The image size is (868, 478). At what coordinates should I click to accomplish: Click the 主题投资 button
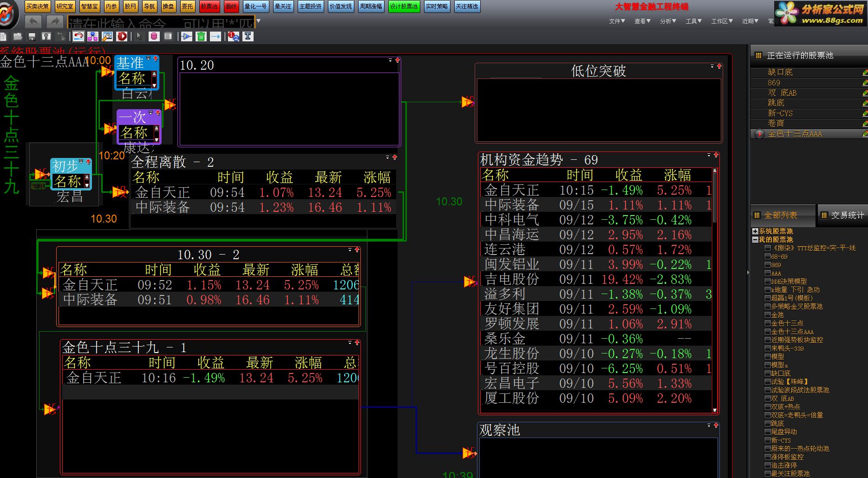coord(310,7)
